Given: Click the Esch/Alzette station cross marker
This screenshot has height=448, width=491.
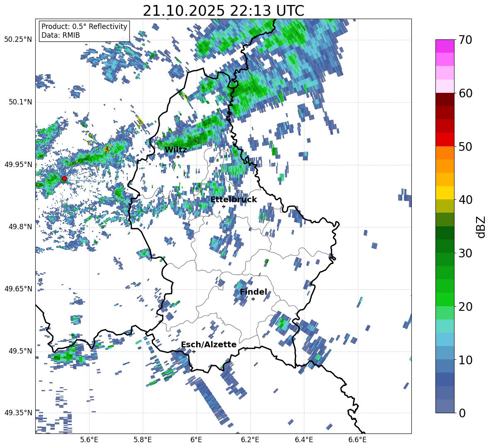Looking at the screenshot, I should 194,351.
